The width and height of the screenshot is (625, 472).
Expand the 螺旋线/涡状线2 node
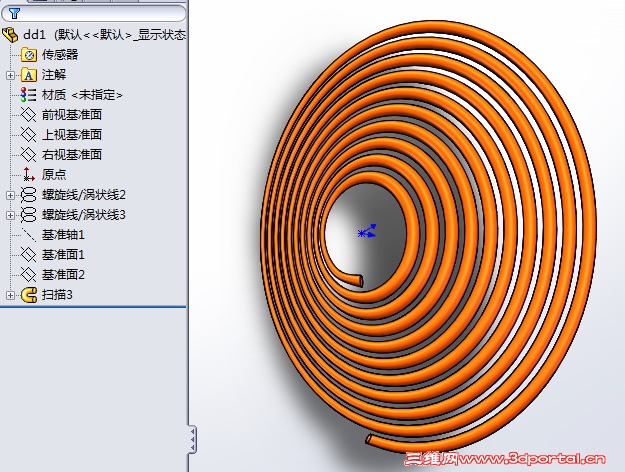(10, 195)
